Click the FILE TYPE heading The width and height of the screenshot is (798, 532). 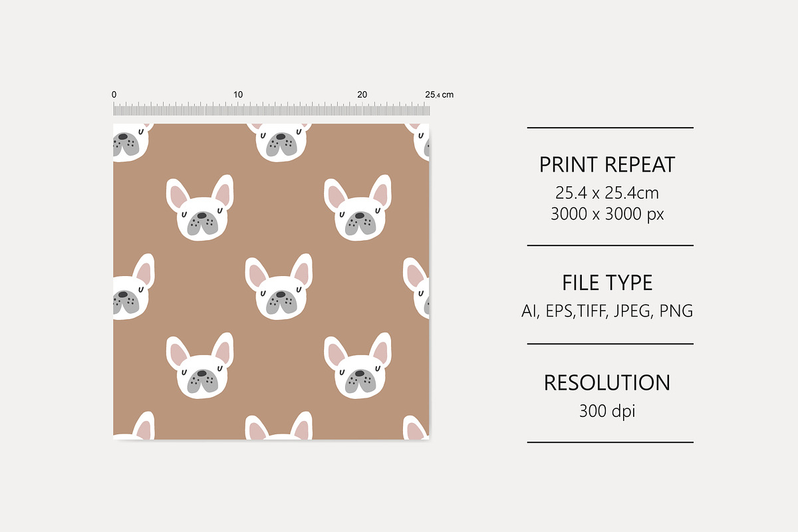coord(607,283)
